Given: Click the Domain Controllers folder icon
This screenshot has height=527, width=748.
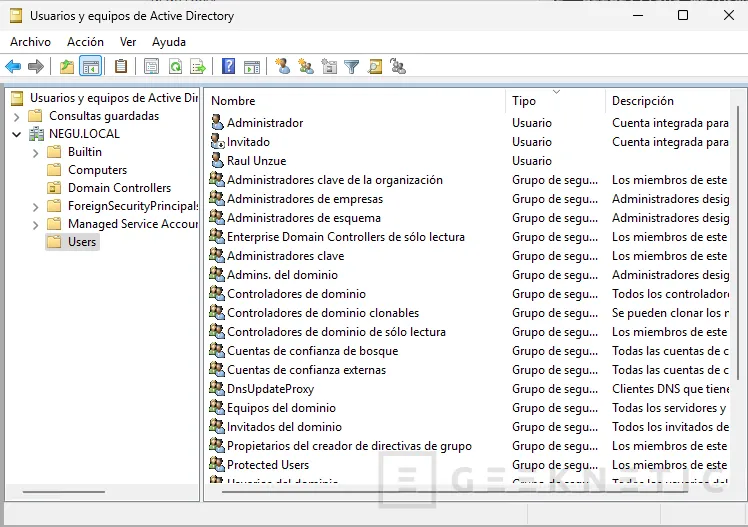Looking at the screenshot, I should tap(54, 188).
